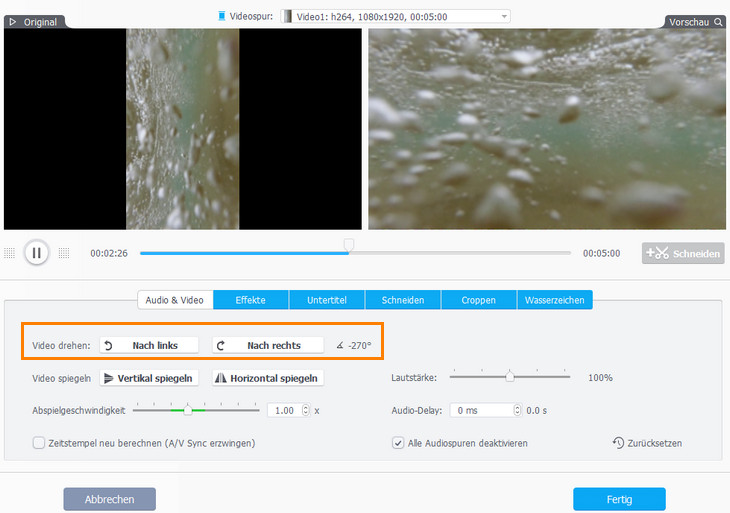Click Vertikal spiegeln button
The image size is (730, 513).
point(149,378)
